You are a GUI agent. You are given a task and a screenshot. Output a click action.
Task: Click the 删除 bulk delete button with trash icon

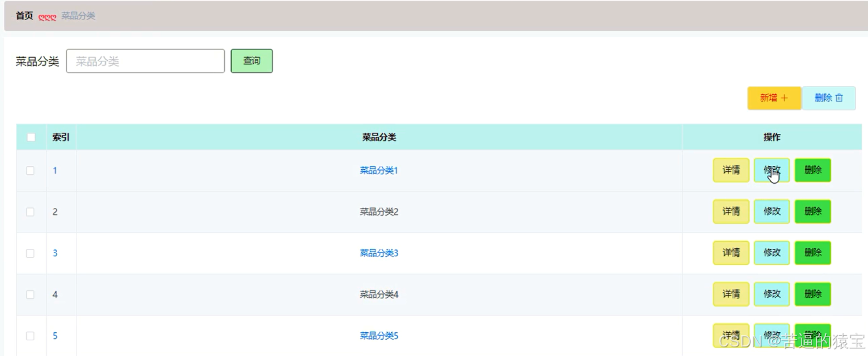[x=829, y=98]
